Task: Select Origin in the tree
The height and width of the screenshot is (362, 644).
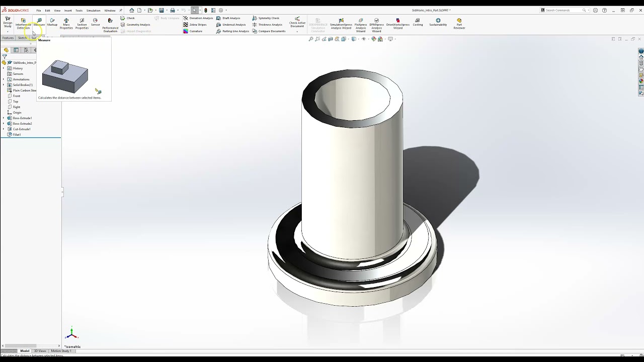Action: (14, 113)
